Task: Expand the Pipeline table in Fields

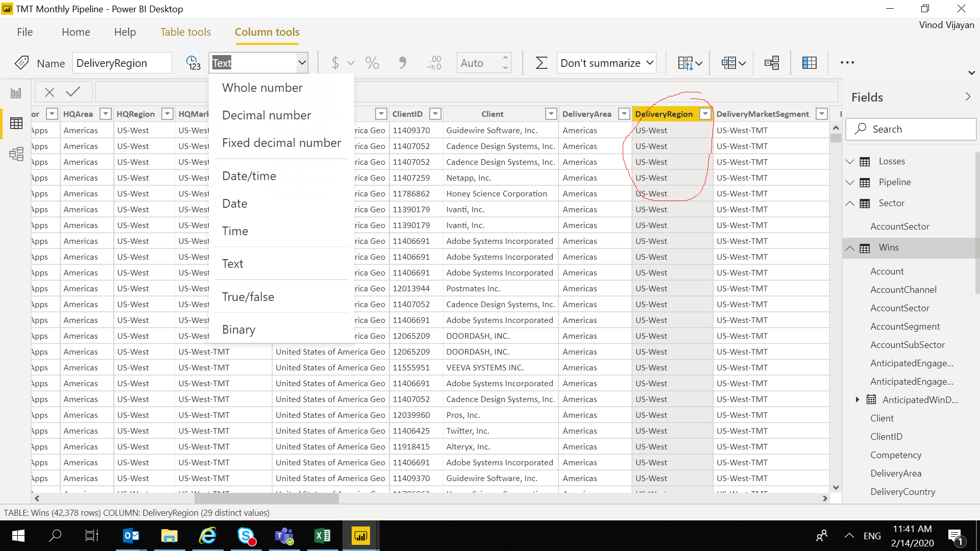Action: pos(850,182)
